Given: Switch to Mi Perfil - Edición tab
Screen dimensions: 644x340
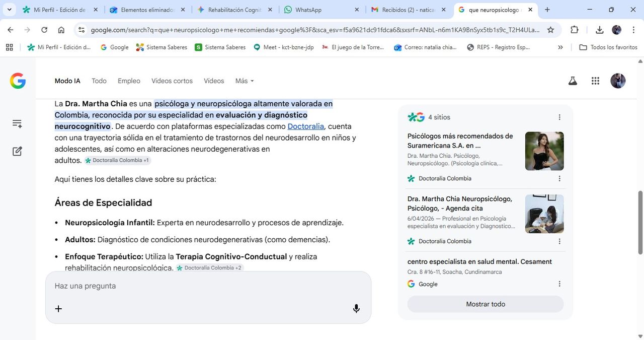Looking at the screenshot, I should 61,10.
